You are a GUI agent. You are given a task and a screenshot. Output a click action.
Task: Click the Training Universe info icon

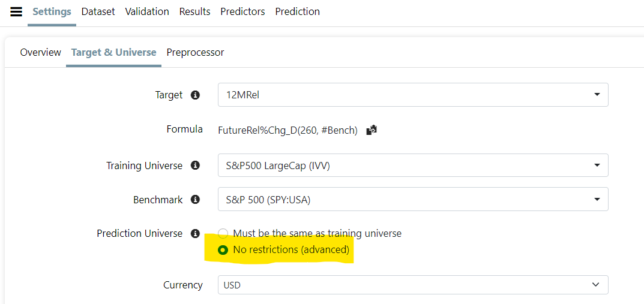pos(195,165)
